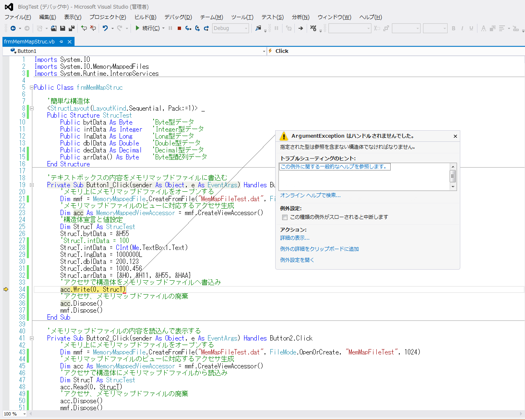Click the オンライン ヘルプで検索... link
Image resolution: width=525 pixels, height=420 pixels.
click(x=310, y=195)
